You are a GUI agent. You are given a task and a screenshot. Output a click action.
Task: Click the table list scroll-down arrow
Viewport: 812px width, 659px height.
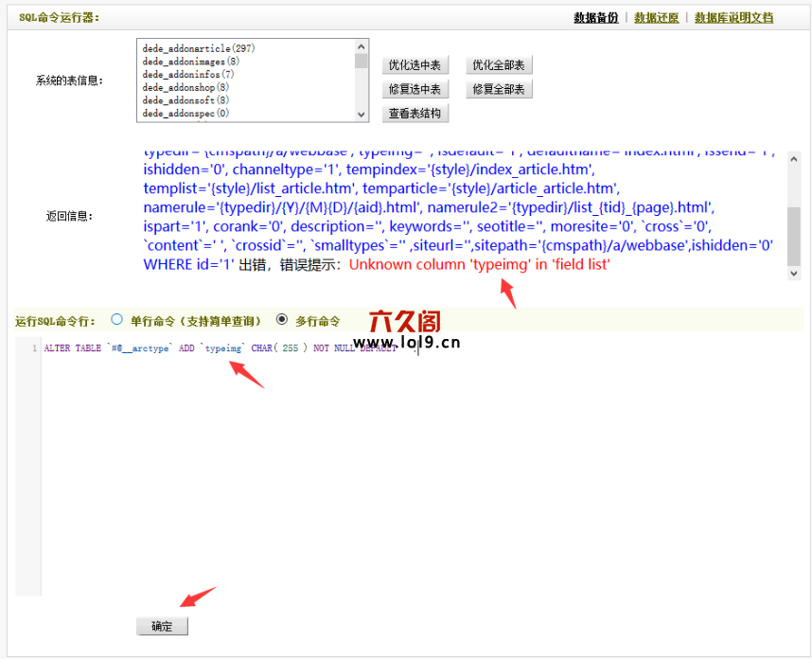point(362,114)
